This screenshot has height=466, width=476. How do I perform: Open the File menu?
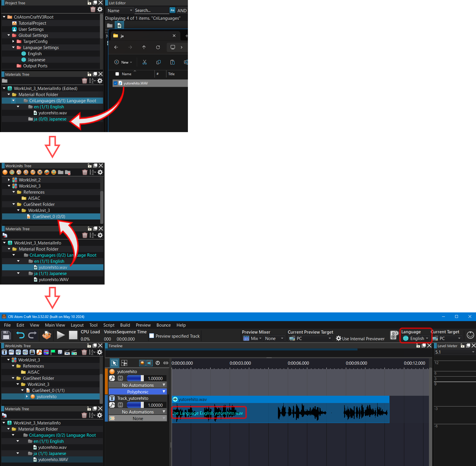click(8, 325)
